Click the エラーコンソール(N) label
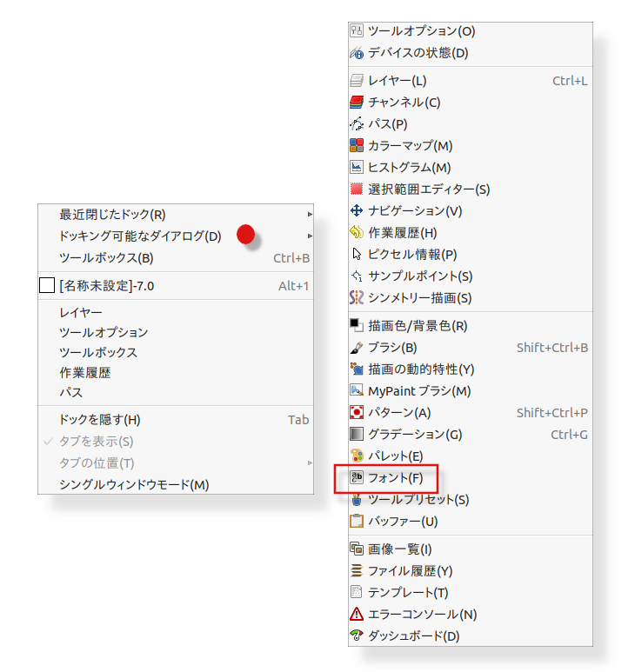 click(423, 614)
